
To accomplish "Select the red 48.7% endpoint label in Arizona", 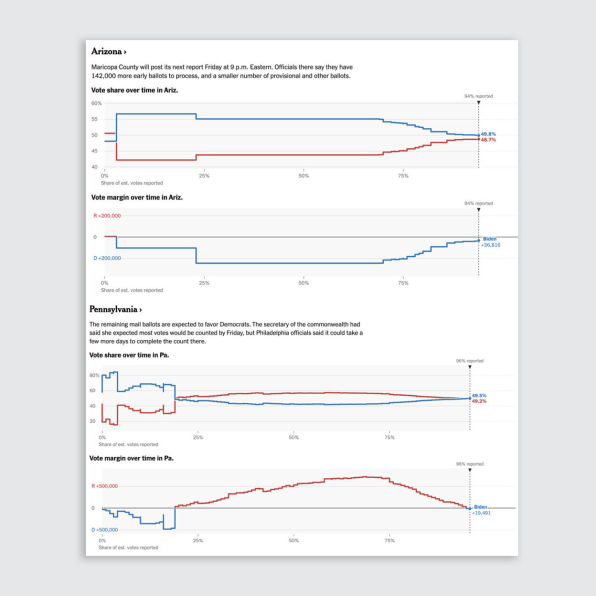I will pos(488,140).
